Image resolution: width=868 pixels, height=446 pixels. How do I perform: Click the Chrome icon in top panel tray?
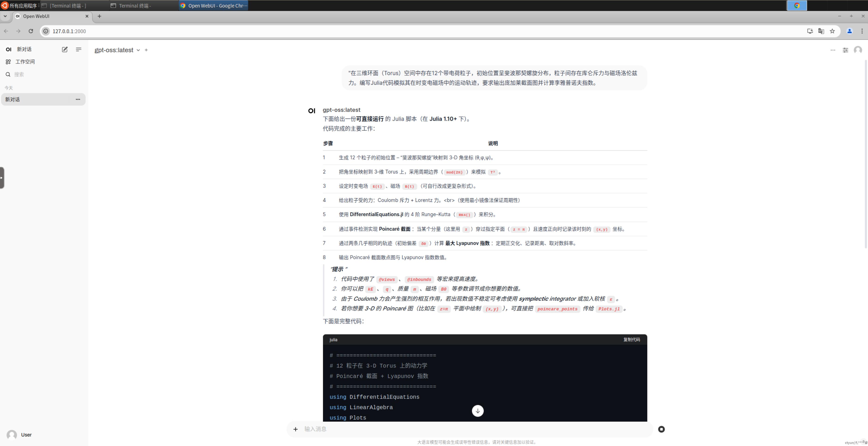click(x=797, y=5)
